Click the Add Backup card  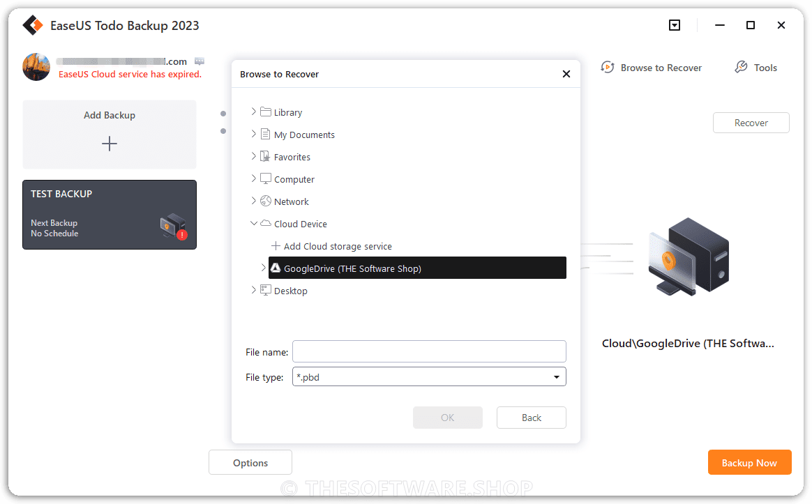[110, 134]
